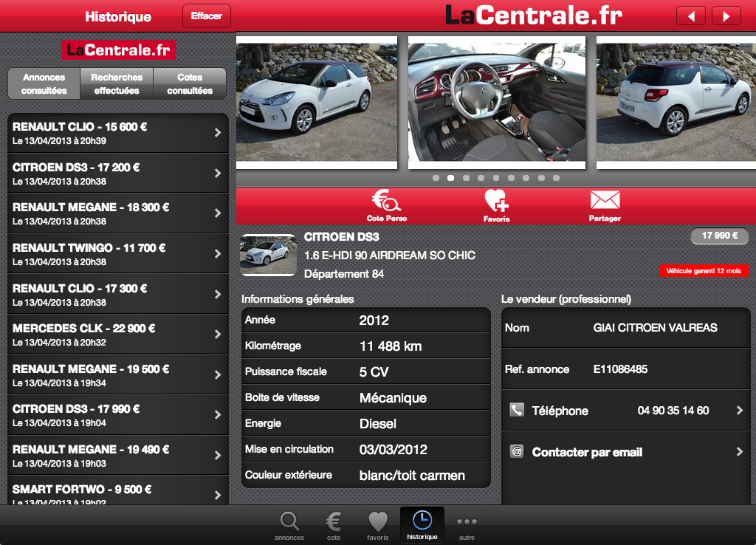Select the third photo pagination dot
Viewport: 756px width, 545px height.
coord(466,178)
